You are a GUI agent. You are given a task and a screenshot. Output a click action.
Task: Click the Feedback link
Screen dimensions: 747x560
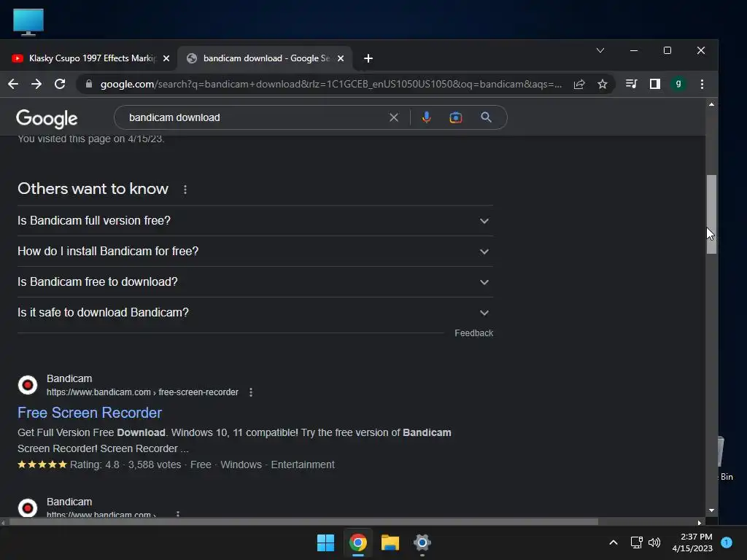point(473,333)
